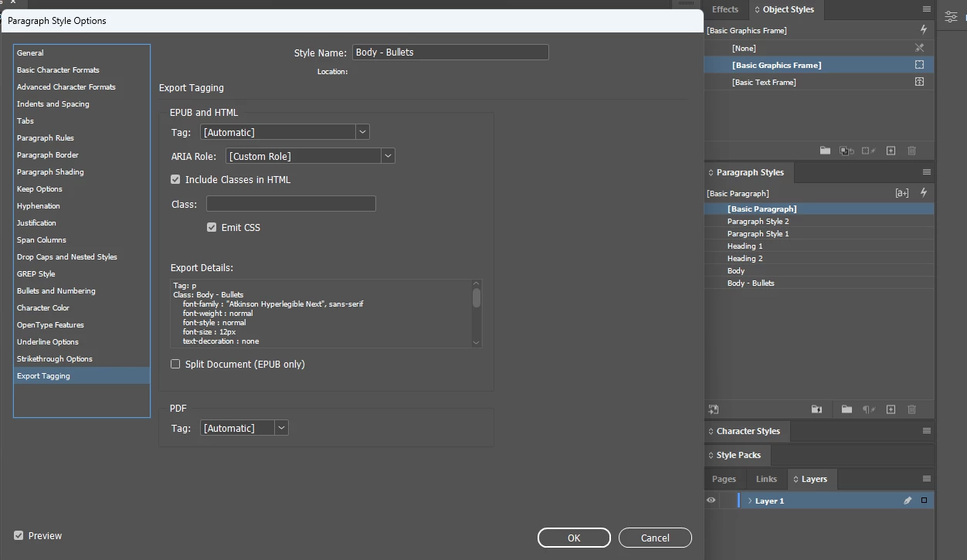
Task: Click the clear-attributes icon beside [None] object style
Action: click(x=919, y=48)
